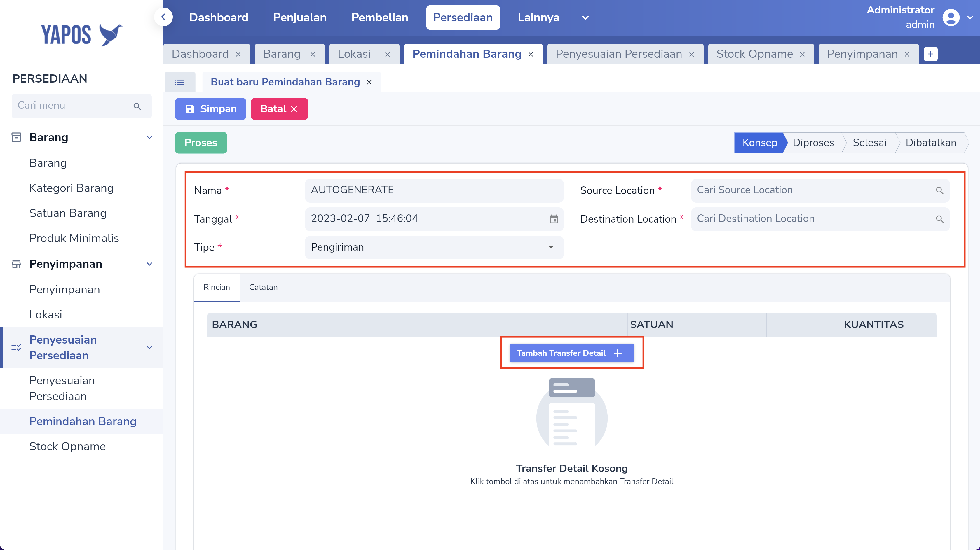
Task: Click the KUANTITAS column header
Action: (x=851, y=325)
